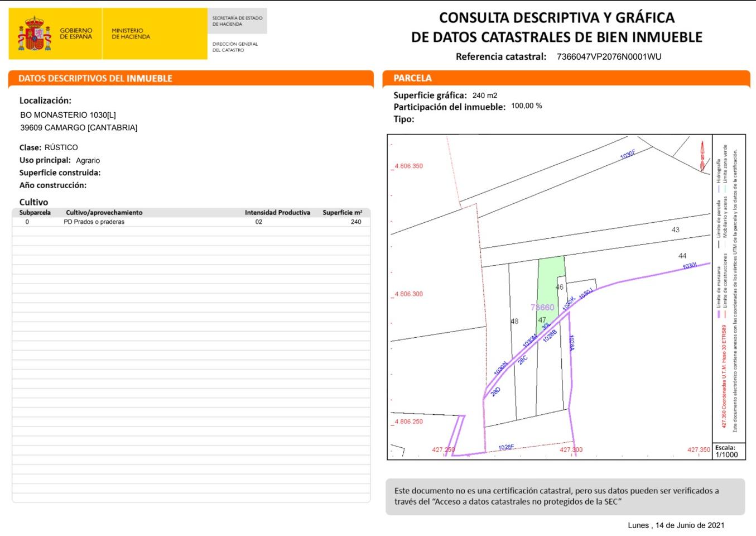Click participation value '100,00 %'

point(527,106)
